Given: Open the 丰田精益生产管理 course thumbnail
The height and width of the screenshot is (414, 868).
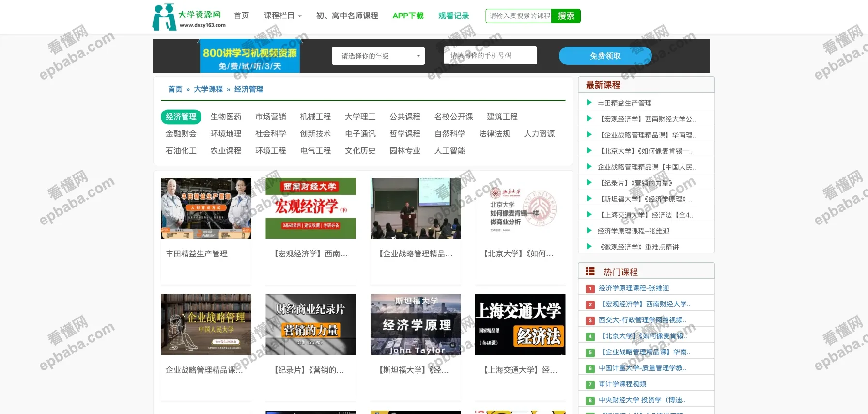Looking at the screenshot, I should (x=206, y=208).
